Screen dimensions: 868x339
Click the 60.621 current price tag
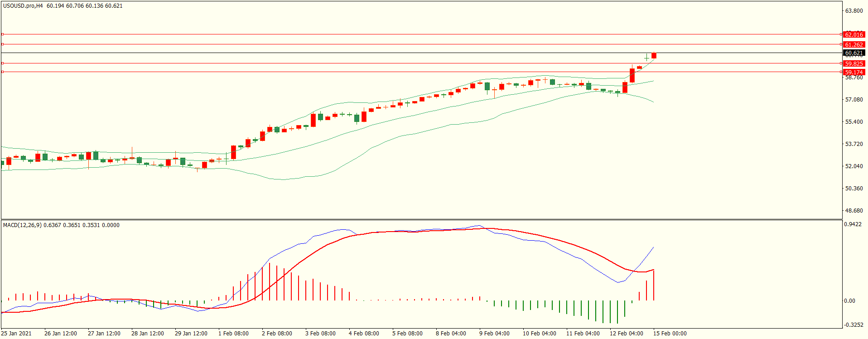tap(854, 53)
